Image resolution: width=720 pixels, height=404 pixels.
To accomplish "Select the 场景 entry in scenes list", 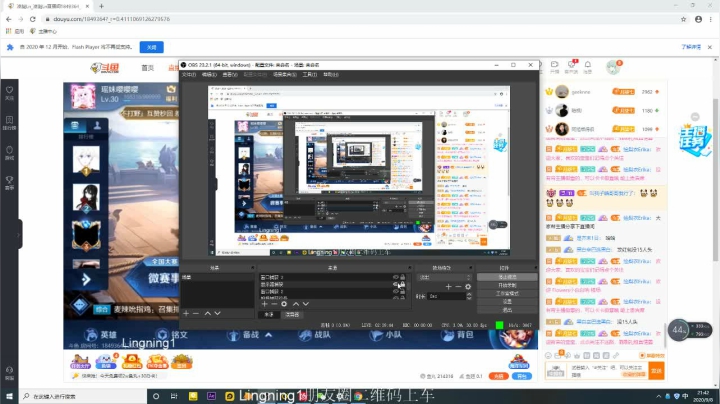I will (217, 277).
